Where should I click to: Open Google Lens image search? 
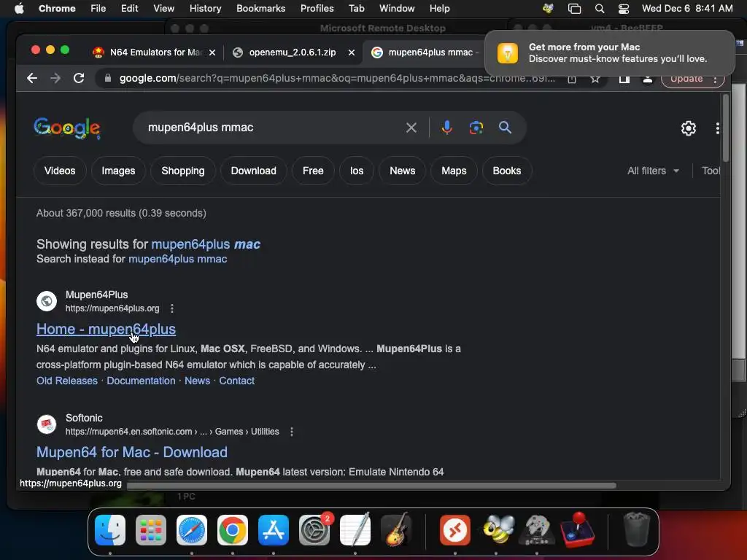(476, 128)
